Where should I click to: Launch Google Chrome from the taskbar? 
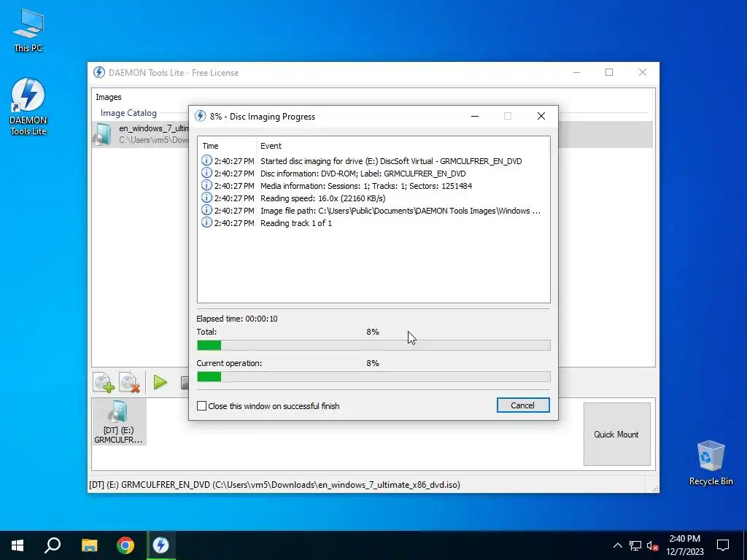[125, 545]
